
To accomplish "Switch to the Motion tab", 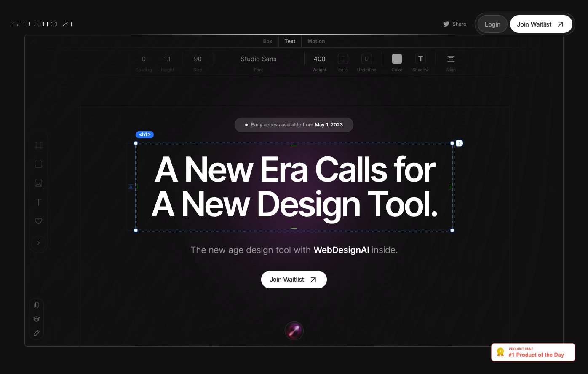I will [316, 41].
